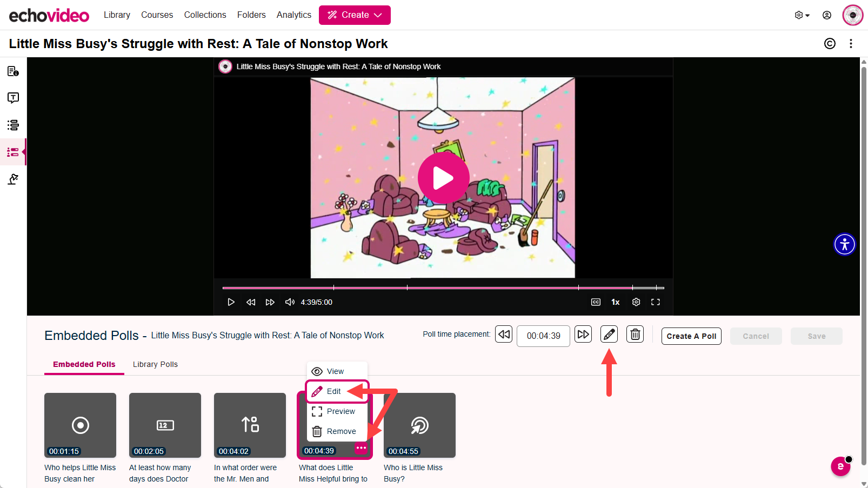Open the three-dot more options menu
This screenshot has width=868, height=488.
click(x=851, y=44)
